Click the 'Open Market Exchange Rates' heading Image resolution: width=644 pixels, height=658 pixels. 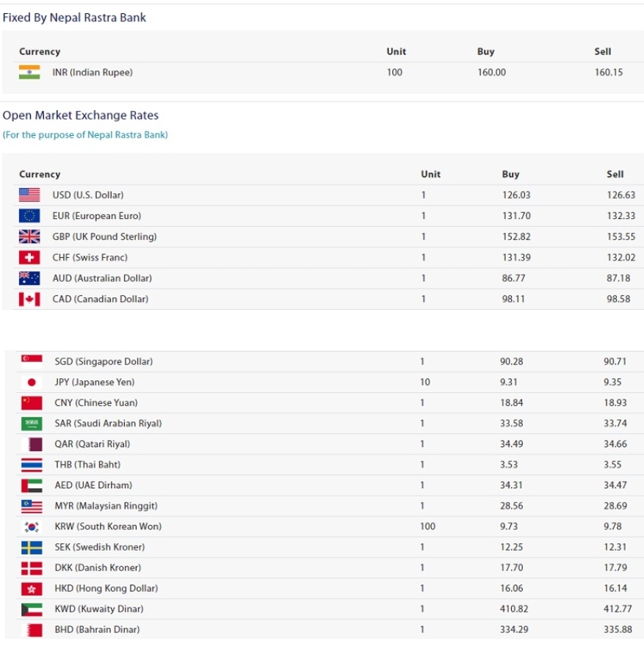[81, 115]
